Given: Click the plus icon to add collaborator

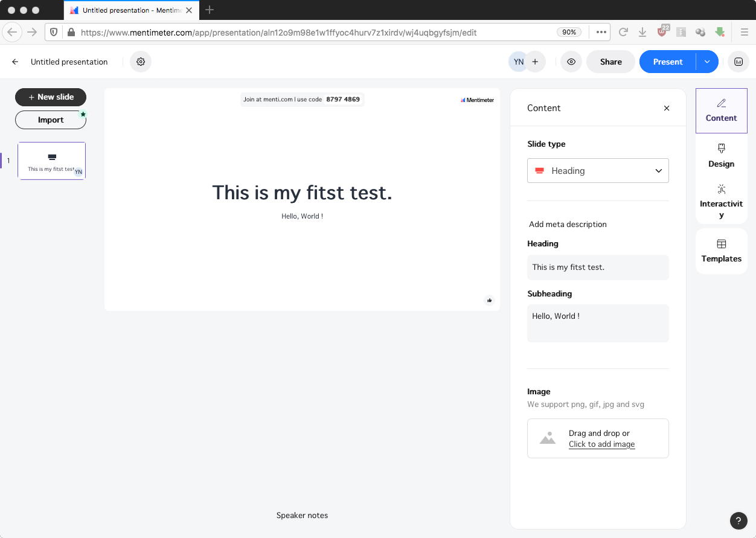Looking at the screenshot, I should [x=535, y=62].
